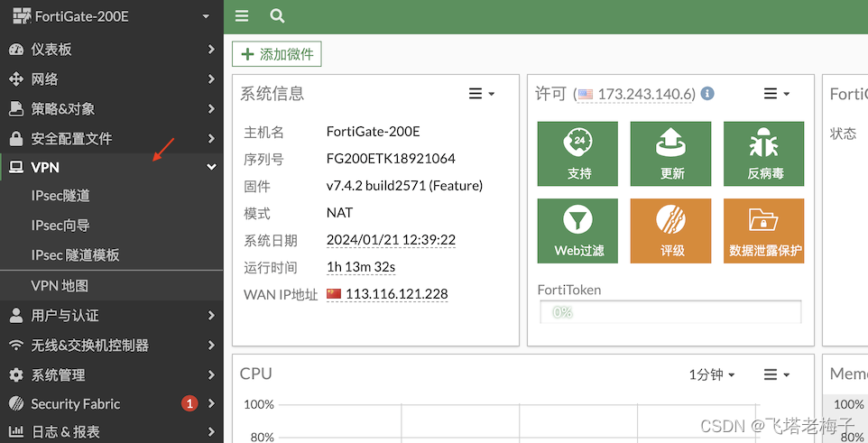Click the license server address 173.243.140.6

(x=644, y=94)
